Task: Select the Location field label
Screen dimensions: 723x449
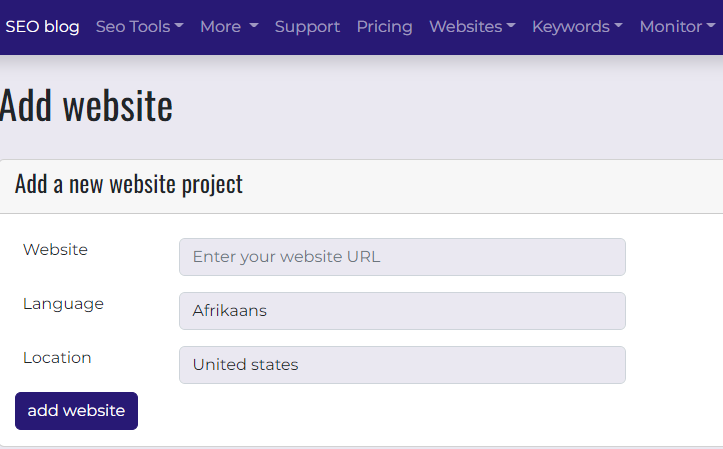Action: click(57, 358)
